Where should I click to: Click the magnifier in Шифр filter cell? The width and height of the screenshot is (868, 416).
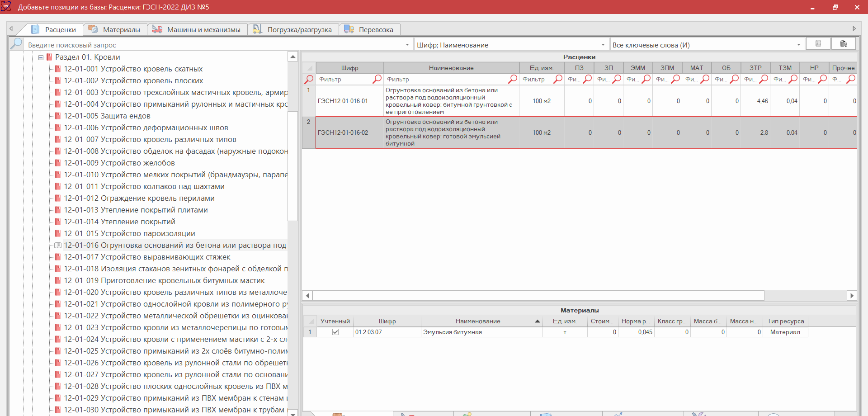point(377,79)
